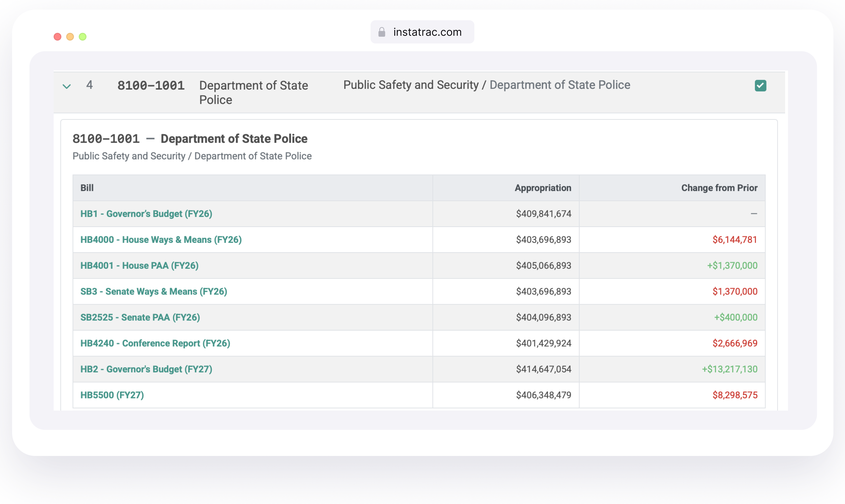Select the $401,429,924 appropriation cell
This screenshot has width=845, height=504.
click(506, 343)
